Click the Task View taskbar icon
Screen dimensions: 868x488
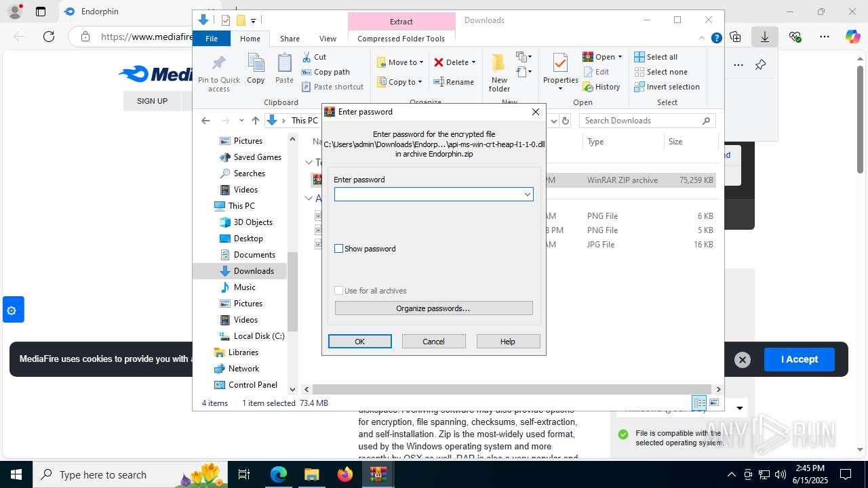[245, 474]
